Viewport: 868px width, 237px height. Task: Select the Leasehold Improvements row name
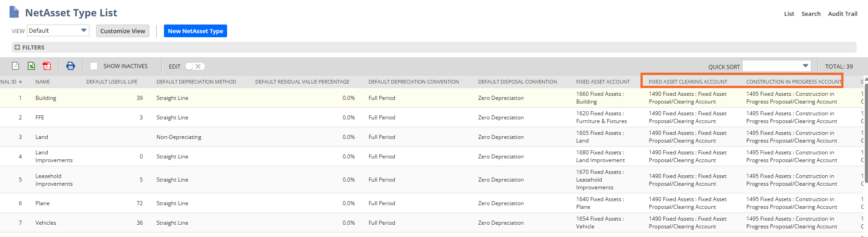54,180
